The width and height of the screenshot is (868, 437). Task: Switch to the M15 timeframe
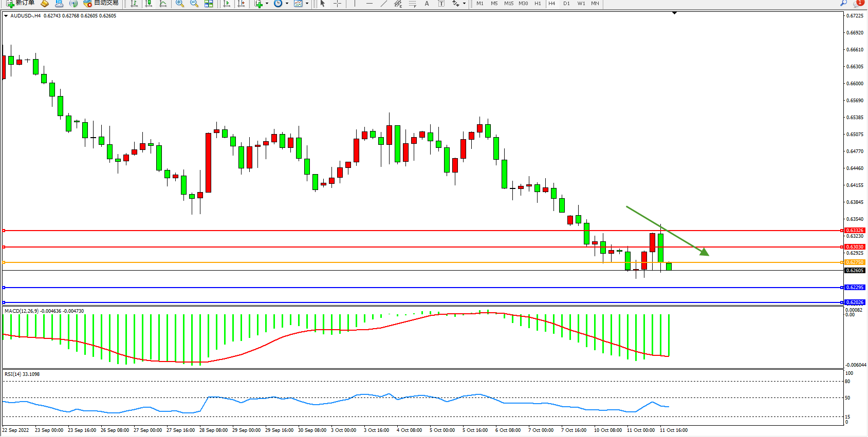pos(508,4)
